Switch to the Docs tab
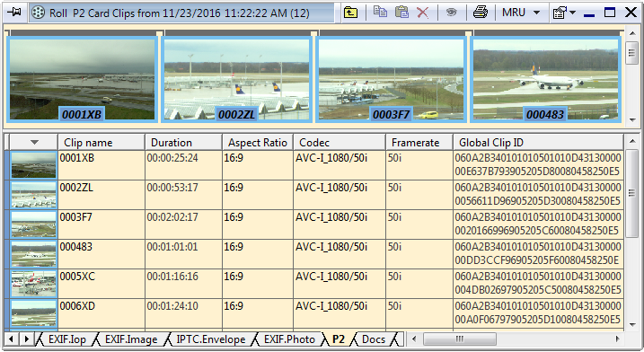Screen dimensions: 644x352 coord(374,339)
